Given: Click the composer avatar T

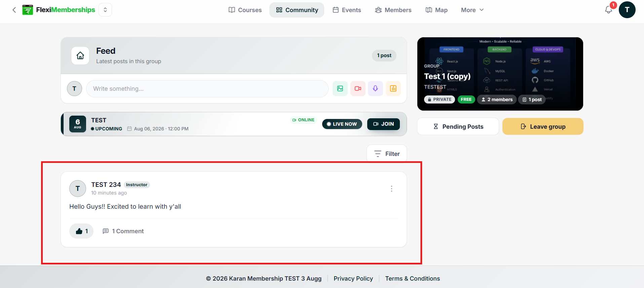Looking at the screenshot, I should (75, 89).
